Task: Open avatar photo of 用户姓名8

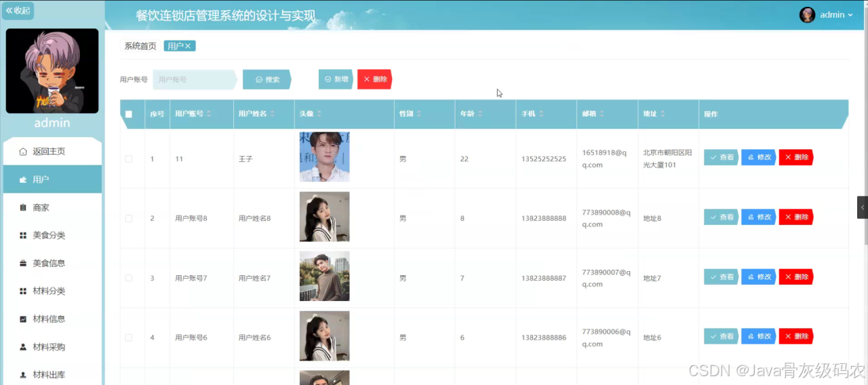Action: coord(325,217)
